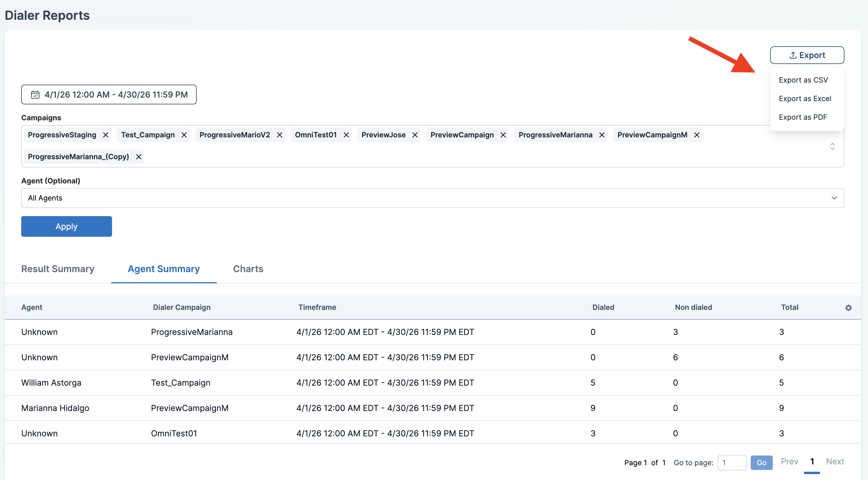The height and width of the screenshot is (480, 868).
Task: Remove OmniTest01 campaign tag
Action: tap(346, 135)
